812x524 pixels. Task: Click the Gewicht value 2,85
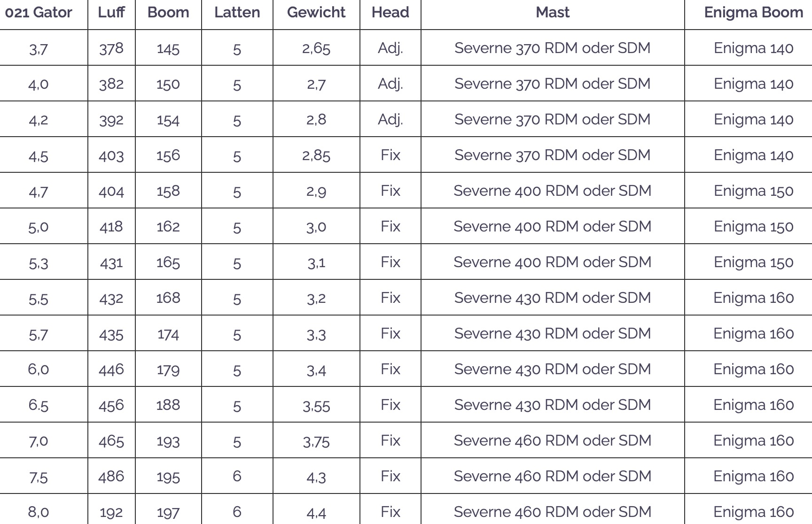316,155
